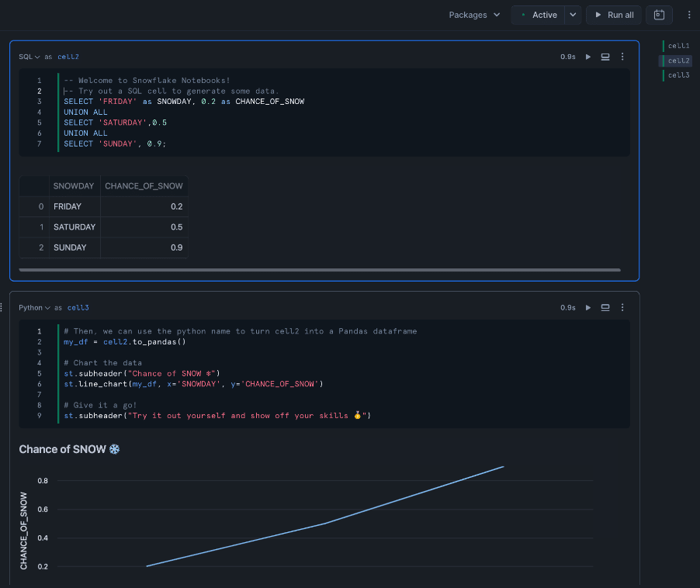Sort by the SNOWDAY column header
This screenshot has height=588, width=700.
coord(74,186)
